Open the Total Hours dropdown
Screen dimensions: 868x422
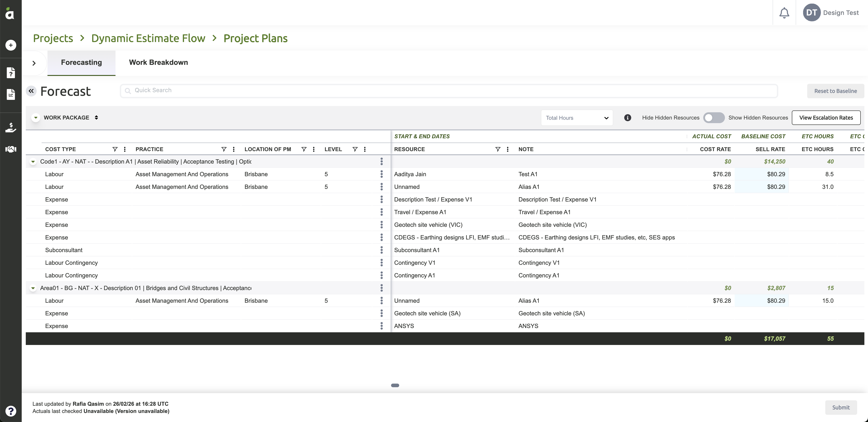tap(577, 118)
